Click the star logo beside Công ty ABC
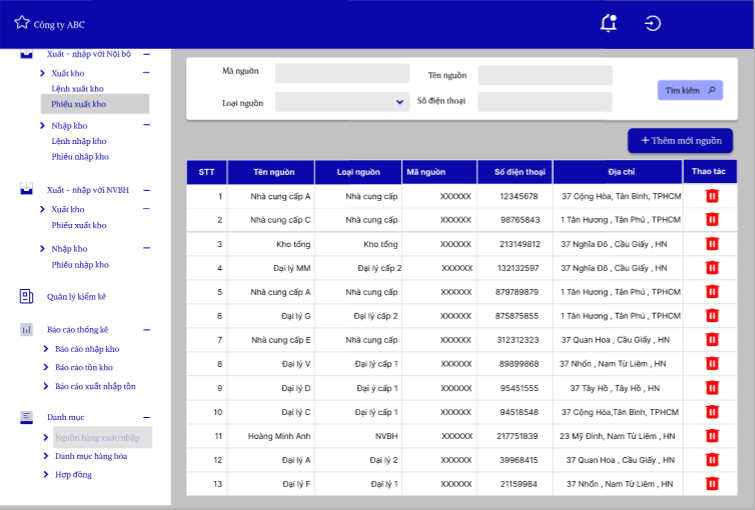755x510 pixels. 22,22
